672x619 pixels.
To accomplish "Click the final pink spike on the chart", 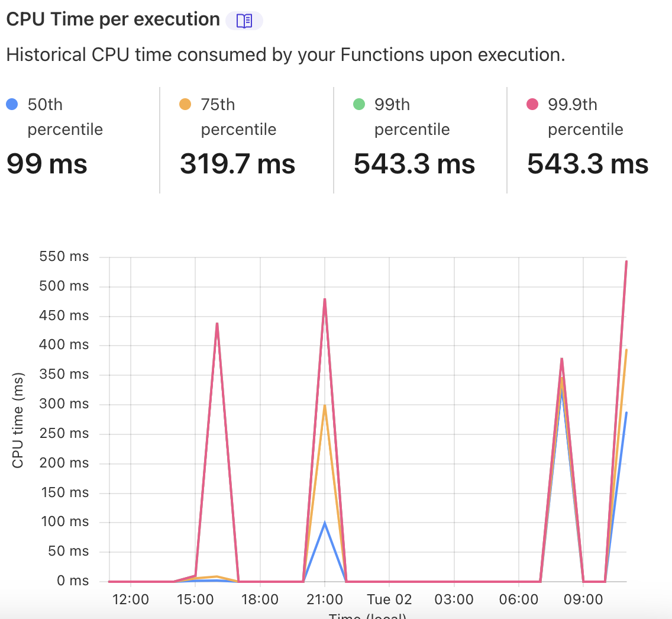I will coord(626,262).
